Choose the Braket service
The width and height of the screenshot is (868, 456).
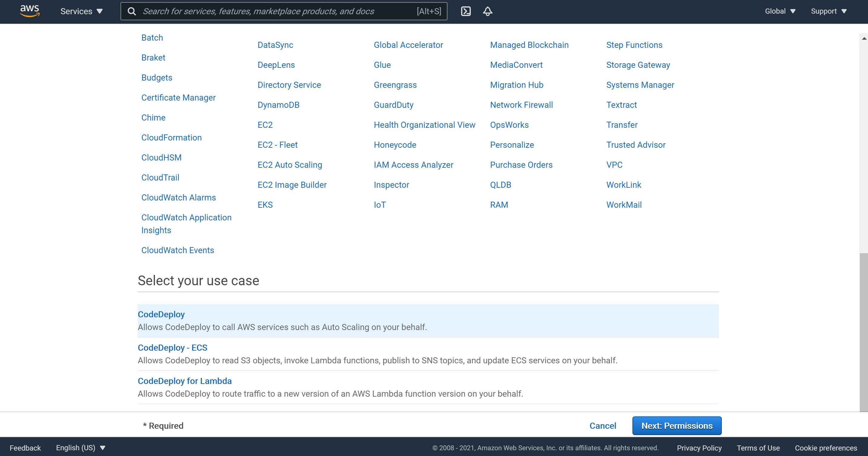(153, 58)
